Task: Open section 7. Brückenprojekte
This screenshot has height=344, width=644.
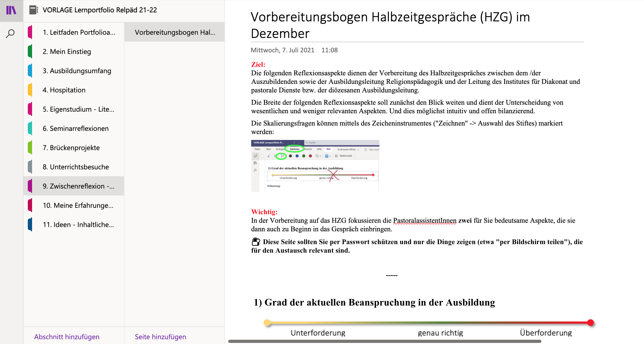Action: click(x=71, y=148)
